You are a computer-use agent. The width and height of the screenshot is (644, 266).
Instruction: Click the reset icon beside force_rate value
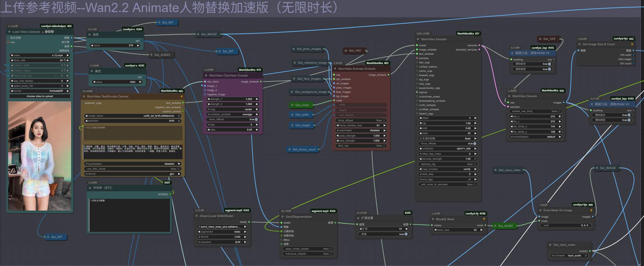(x=65, y=60)
